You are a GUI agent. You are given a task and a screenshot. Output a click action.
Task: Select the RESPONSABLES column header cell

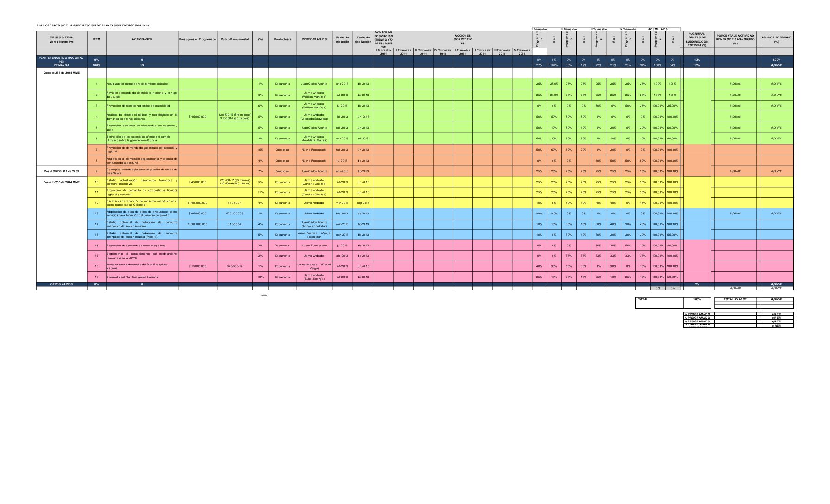tap(314, 39)
